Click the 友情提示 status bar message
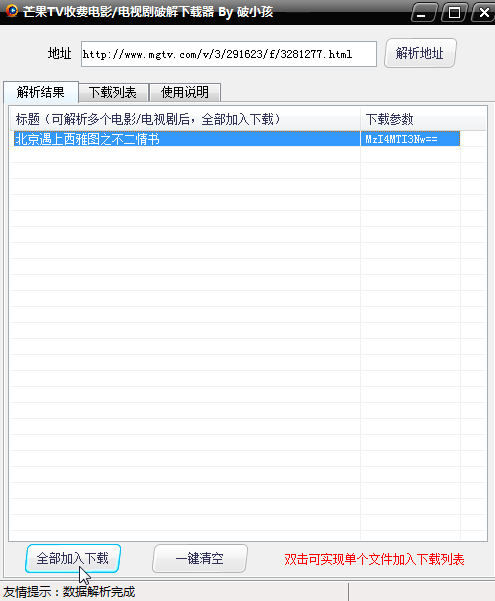This screenshot has width=495, height=601. pyautogui.click(x=69, y=592)
